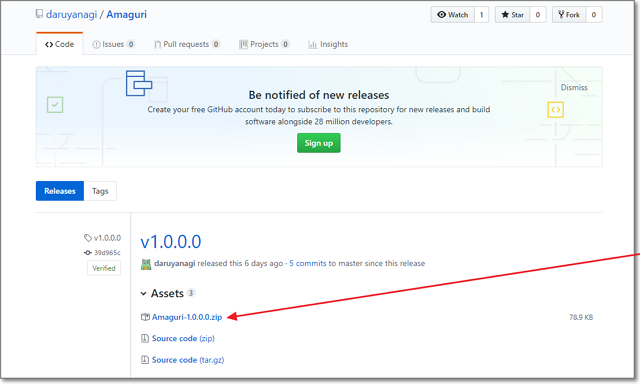
Task: Select the Releases tab
Action: click(x=60, y=191)
